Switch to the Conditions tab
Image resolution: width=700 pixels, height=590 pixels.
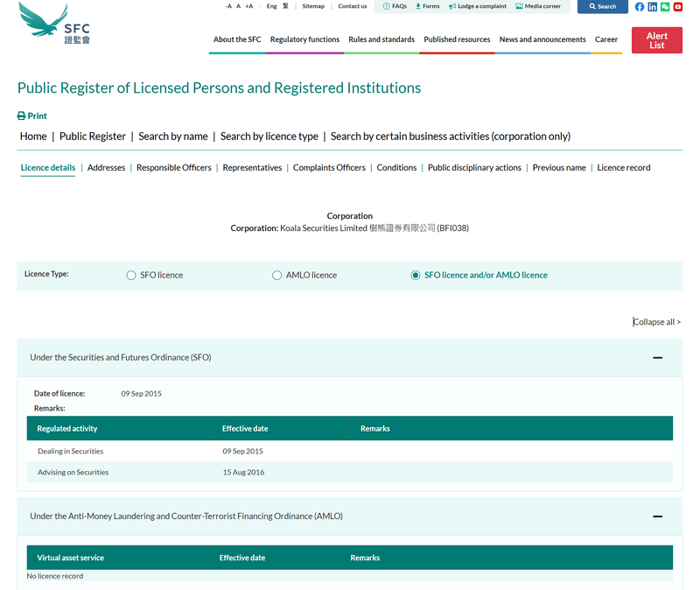coord(396,167)
